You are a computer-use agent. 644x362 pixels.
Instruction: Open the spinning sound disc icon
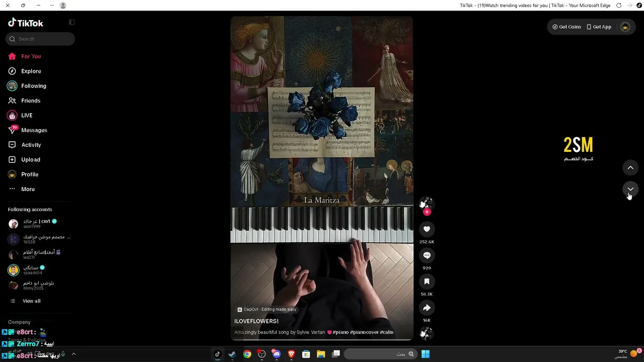point(427,333)
